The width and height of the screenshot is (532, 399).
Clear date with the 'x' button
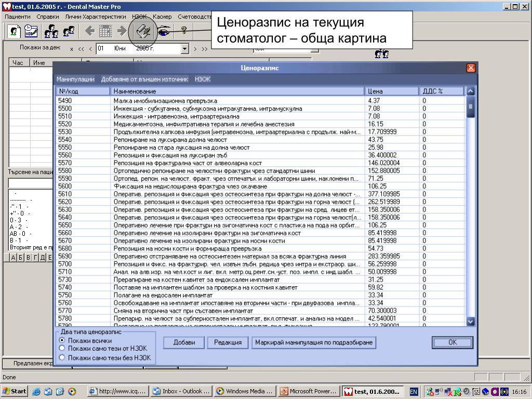point(72,49)
